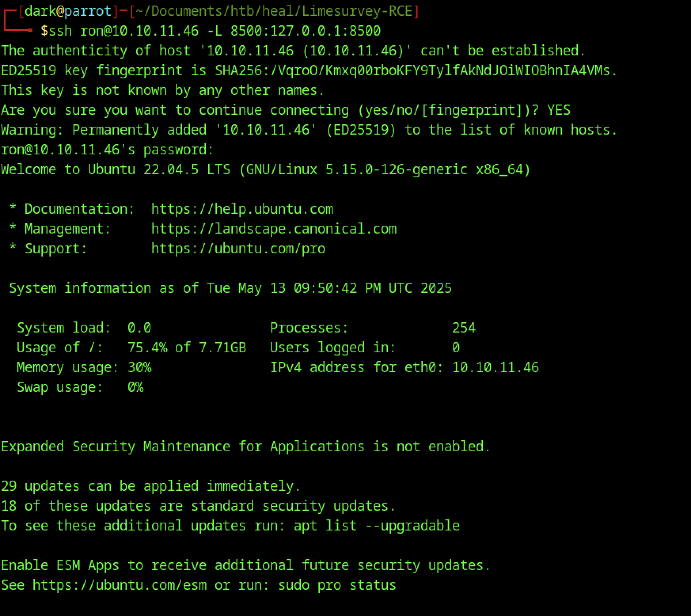Click the Processes count value 254
This screenshot has height=616, width=691.
[463, 328]
